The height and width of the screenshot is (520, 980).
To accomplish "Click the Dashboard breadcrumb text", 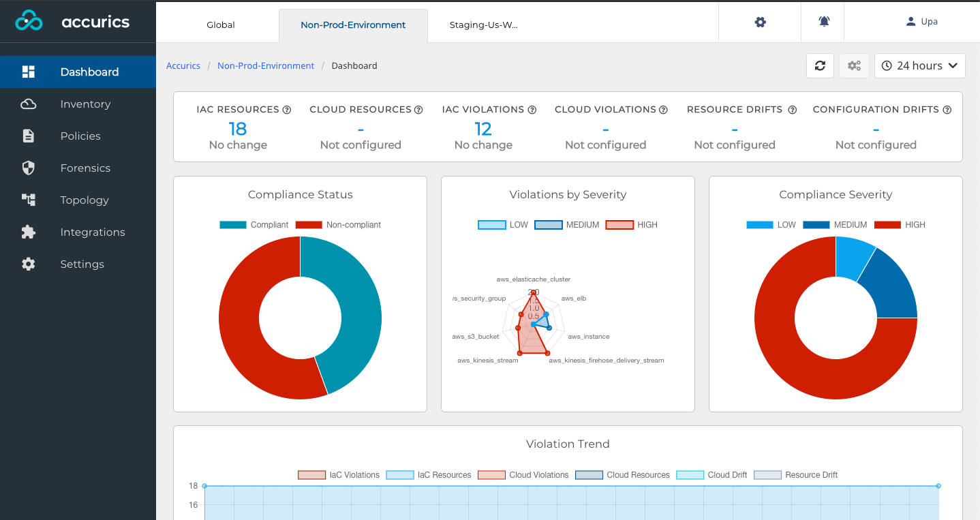I will click(354, 66).
